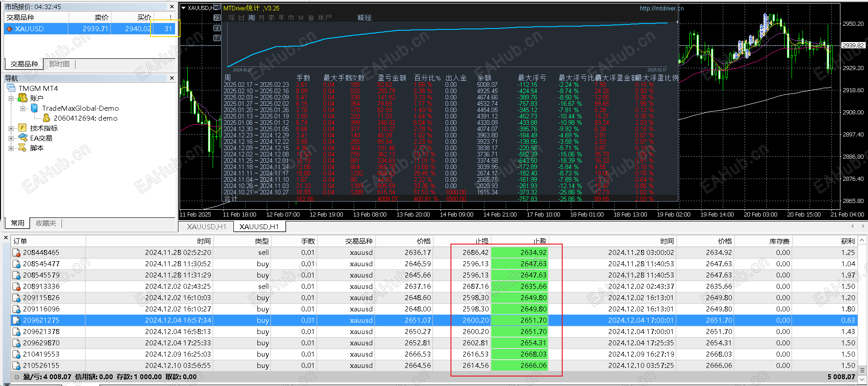This screenshot has width=868, height=386.
Task: Click the 路径 path button
Action: pos(364,18)
